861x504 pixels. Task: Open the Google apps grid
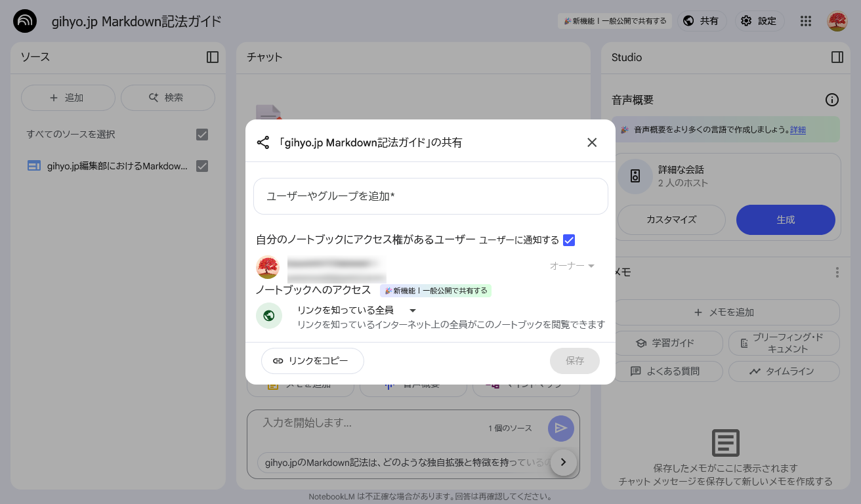point(806,21)
